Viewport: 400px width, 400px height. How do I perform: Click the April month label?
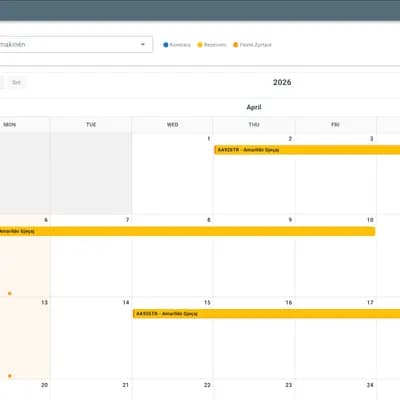[x=254, y=107]
